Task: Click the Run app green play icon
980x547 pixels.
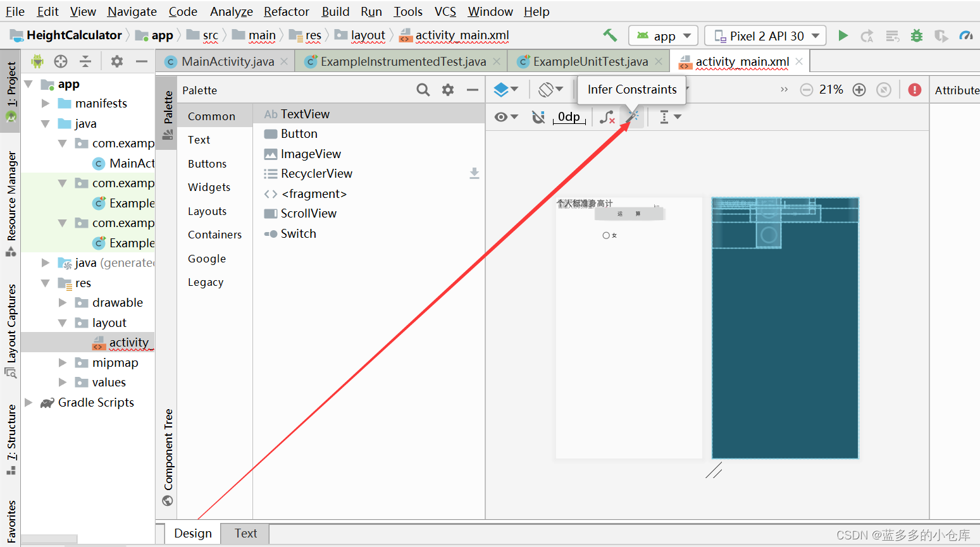Action: coord(843,35)
